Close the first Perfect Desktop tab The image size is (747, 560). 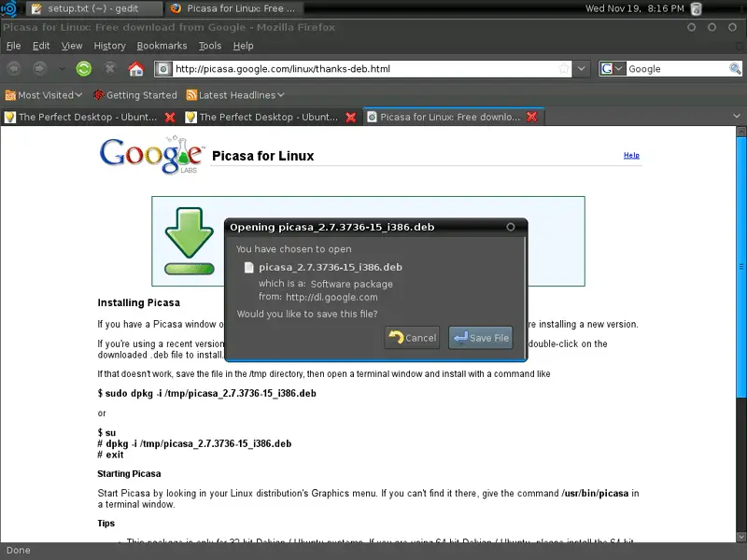click(x=170, y=118)
